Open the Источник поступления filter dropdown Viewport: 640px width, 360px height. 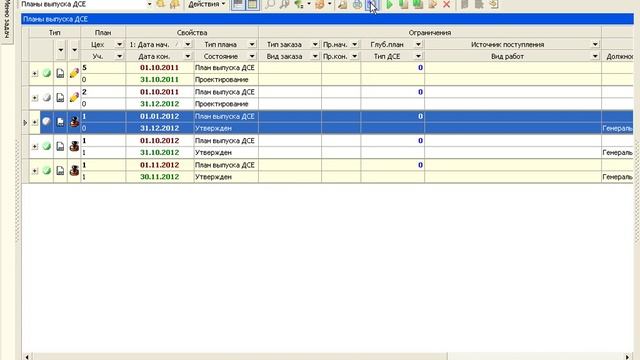tap(595, 44)
